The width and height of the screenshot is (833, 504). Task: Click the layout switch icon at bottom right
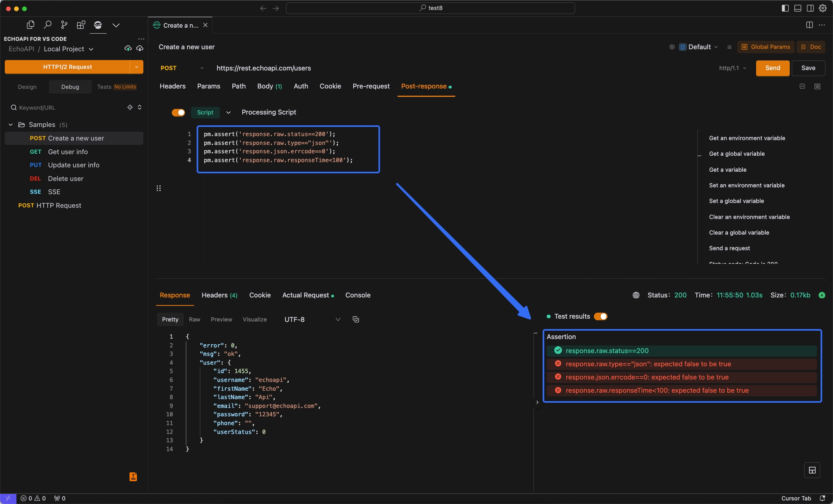(x=812, y=470)
